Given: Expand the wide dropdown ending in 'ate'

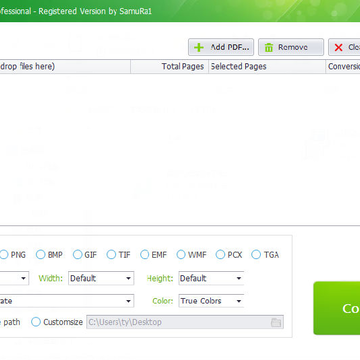Looking at the screenshot, I should (x=67, y=301).
